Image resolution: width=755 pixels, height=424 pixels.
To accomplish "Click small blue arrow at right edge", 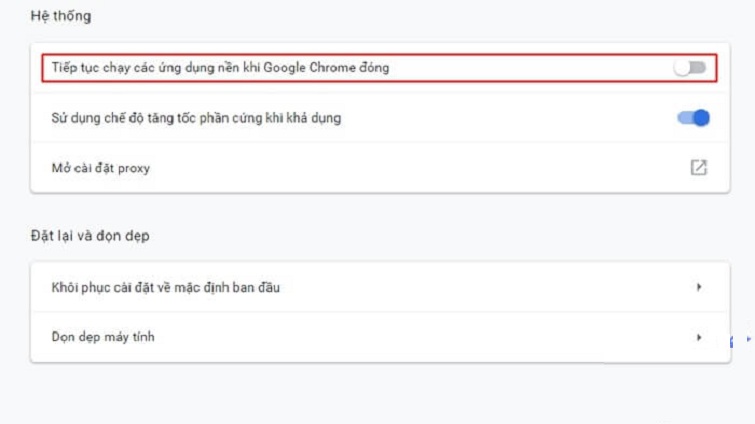I will click(750, 341).
